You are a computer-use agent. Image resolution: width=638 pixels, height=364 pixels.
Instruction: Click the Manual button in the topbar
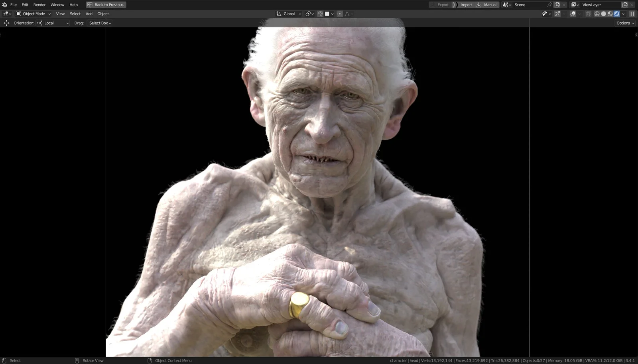(x=489, y=5)
